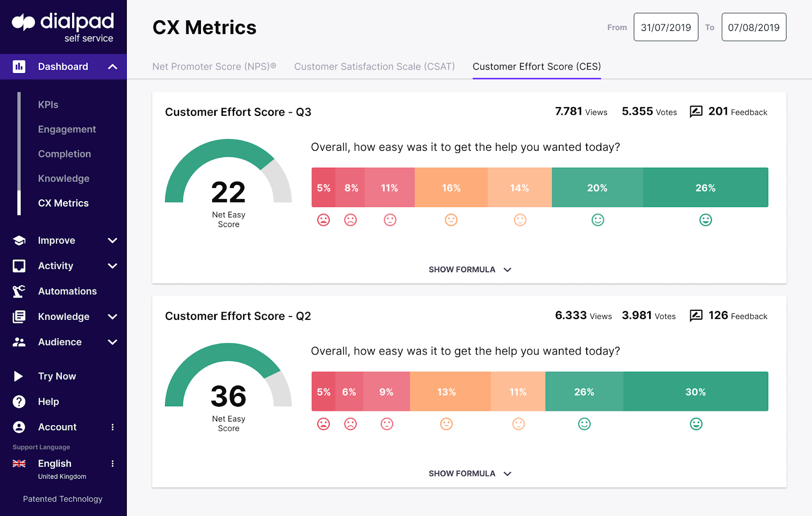Click the United Kingdom flag icon
The image size is (812, 516).
click(19, 464)
